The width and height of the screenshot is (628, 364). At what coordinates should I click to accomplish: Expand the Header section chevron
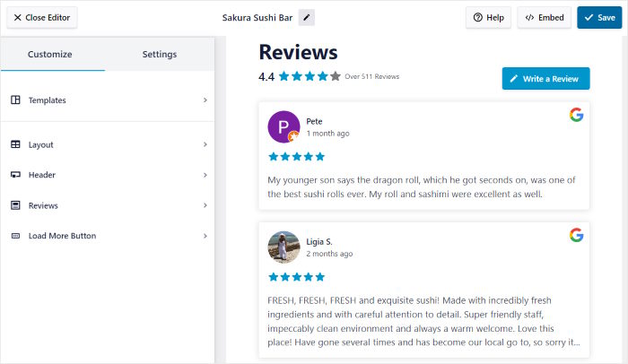pyautogui.click(x=205, y=175)
